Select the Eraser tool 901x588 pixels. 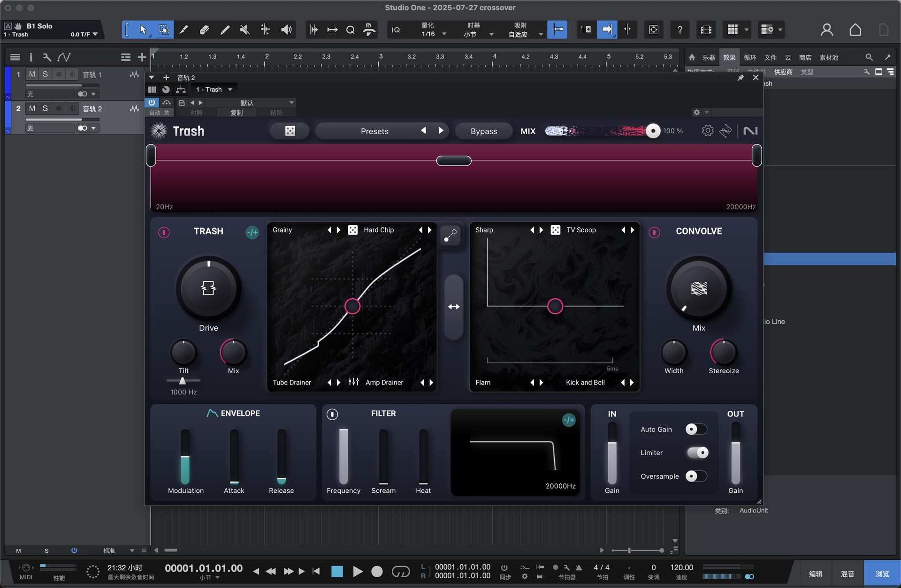pos(204,30)
